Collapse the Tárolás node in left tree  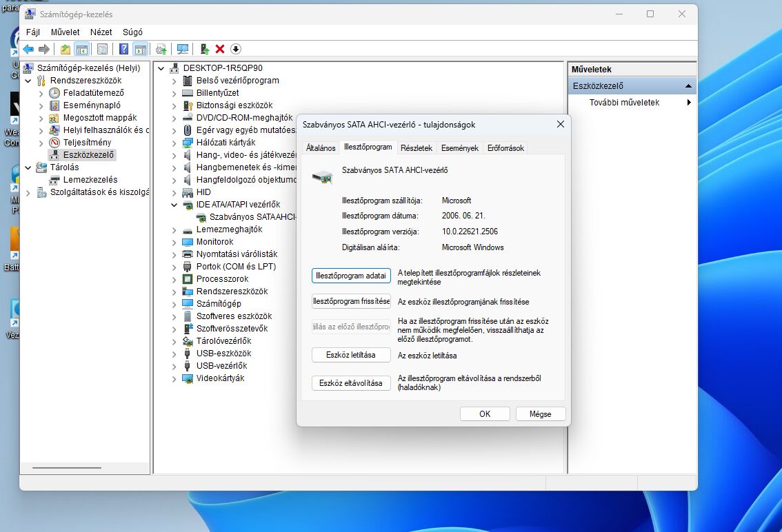[x=28, y=167]
